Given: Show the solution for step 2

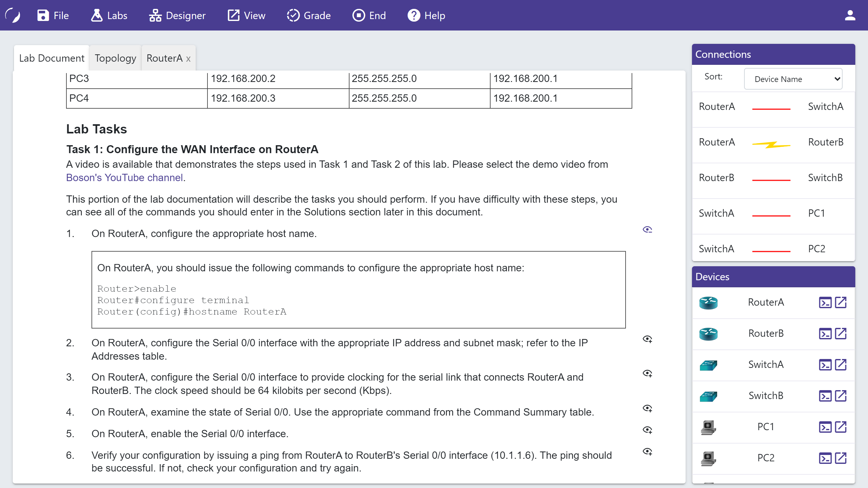Looking at the screenshot, I should (x=647, y=339).
